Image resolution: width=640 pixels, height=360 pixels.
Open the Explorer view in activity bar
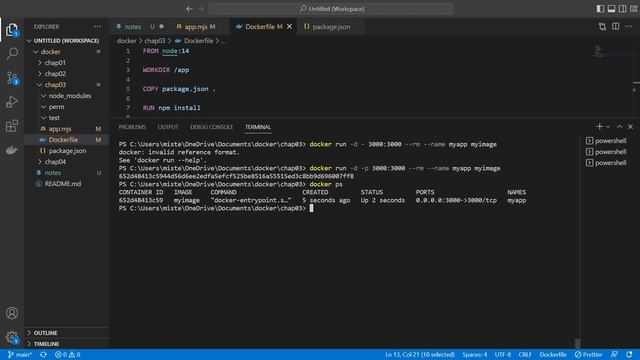click(12, 29)
